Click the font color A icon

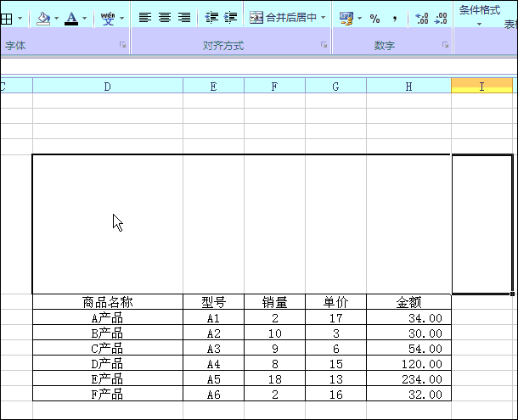coord(71,17)
